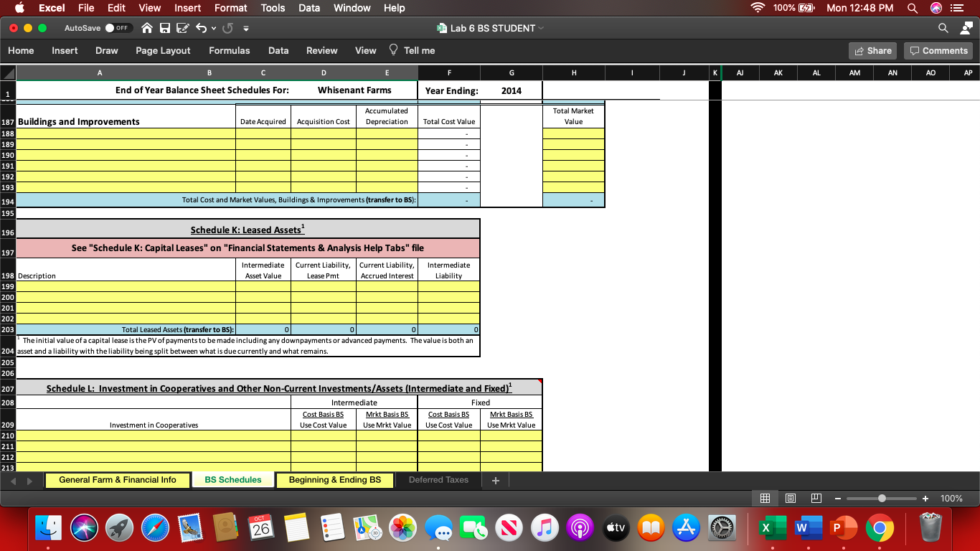Click the plus to add a new sheet
The image size is (980, 551).
pyautogui.click(x=495, y=480)
